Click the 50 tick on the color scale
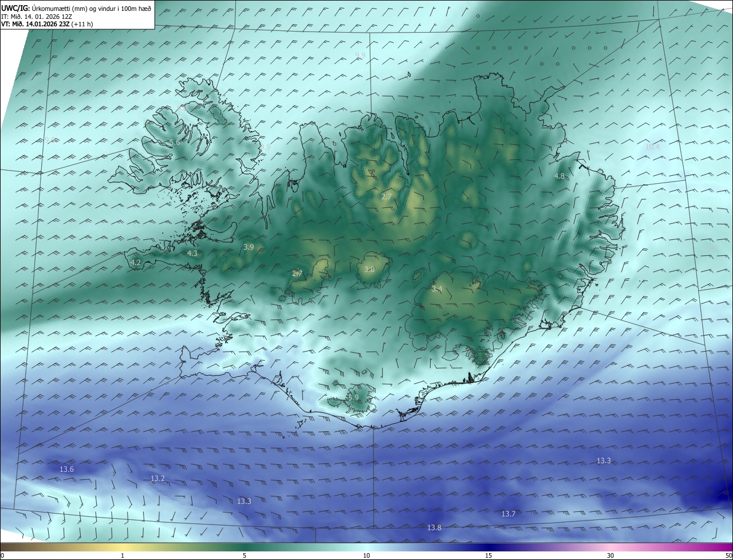This screenshot has height=560, width=733. (728, 555)
